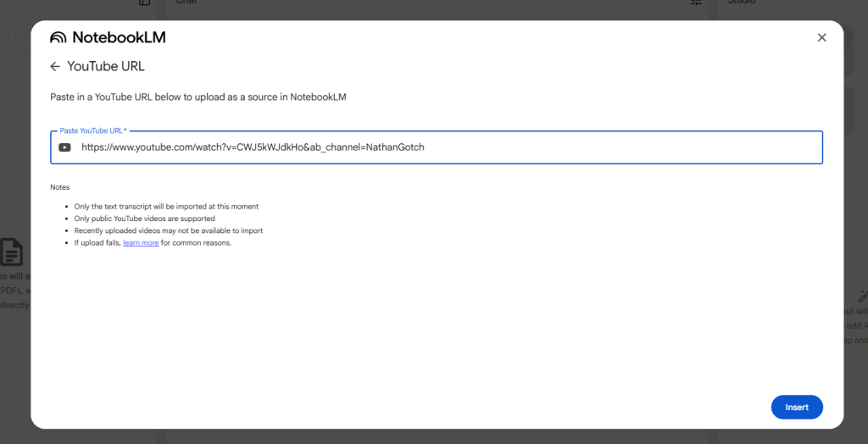
Task: Click the magic wand icon in background Studio panel
Action: coord(863,296)
